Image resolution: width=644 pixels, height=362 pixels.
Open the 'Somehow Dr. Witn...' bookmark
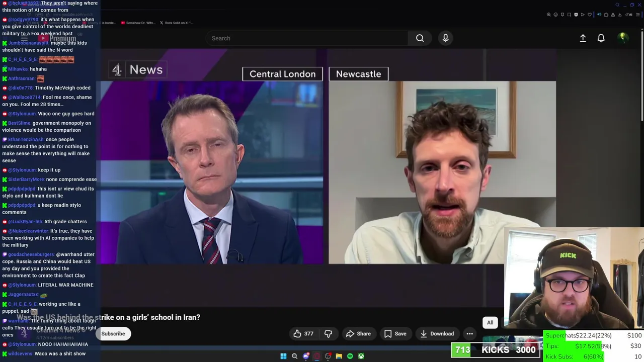[138, 23]
